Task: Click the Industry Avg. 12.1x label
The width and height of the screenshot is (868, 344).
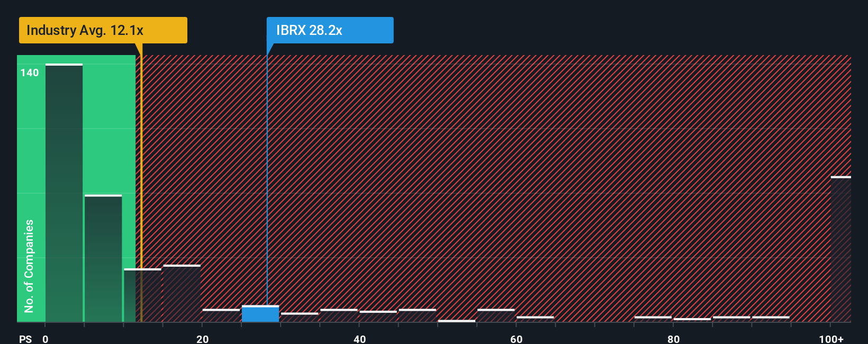Action: [x=103, y=30]
